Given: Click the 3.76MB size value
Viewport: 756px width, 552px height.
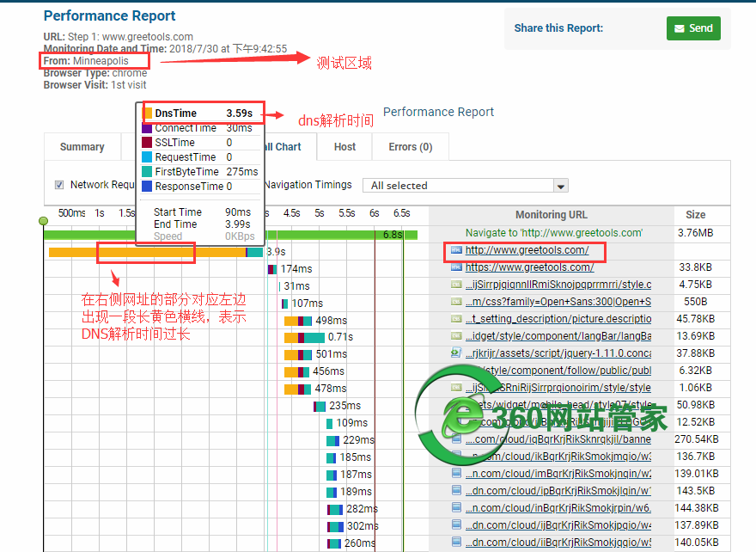Looking at the screenshot, I should point(695,232).
